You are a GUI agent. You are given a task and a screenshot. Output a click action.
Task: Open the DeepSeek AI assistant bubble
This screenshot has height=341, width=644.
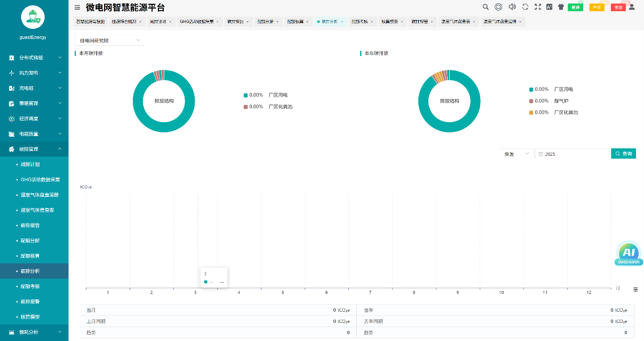(x=629, y=254)
